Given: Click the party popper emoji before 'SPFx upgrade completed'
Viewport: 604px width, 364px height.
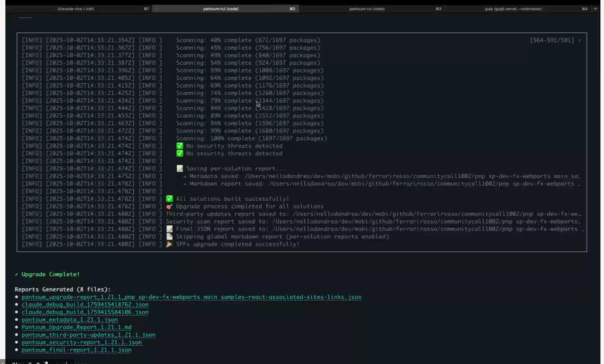Looking at the screenshot, I should coord(169,244).
